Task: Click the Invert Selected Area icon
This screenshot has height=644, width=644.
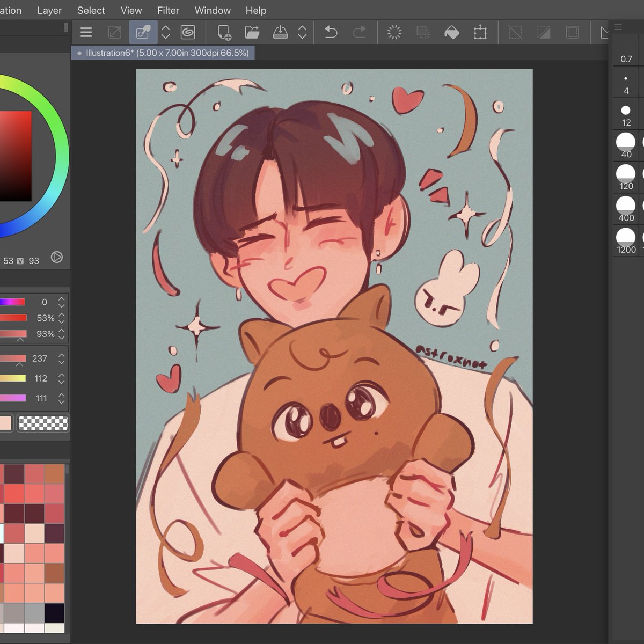Action: coord(544,32)
